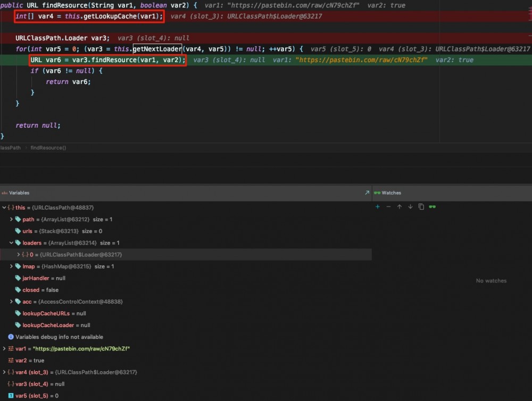This screenshot has height=401, width=532.
Task: Click the move watch down arrow icon
Action: pyautogui.click(x=410, y=206)
